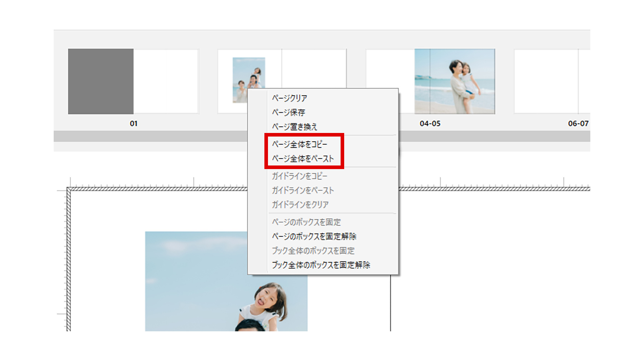Select ブック全体のボックスを固定解除 item
The image size is (644, 361).
tap(321, 265)
